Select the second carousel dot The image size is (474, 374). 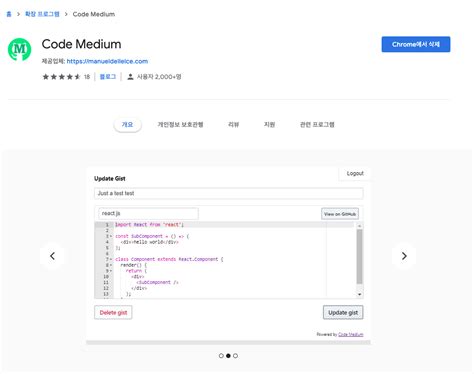(x=228, y=356)
